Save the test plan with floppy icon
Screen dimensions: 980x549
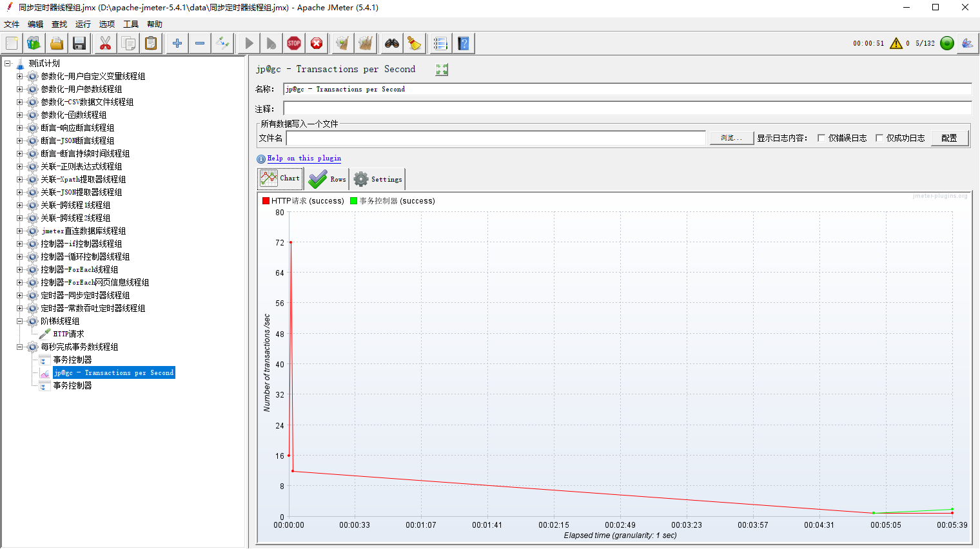coord(79,43)
